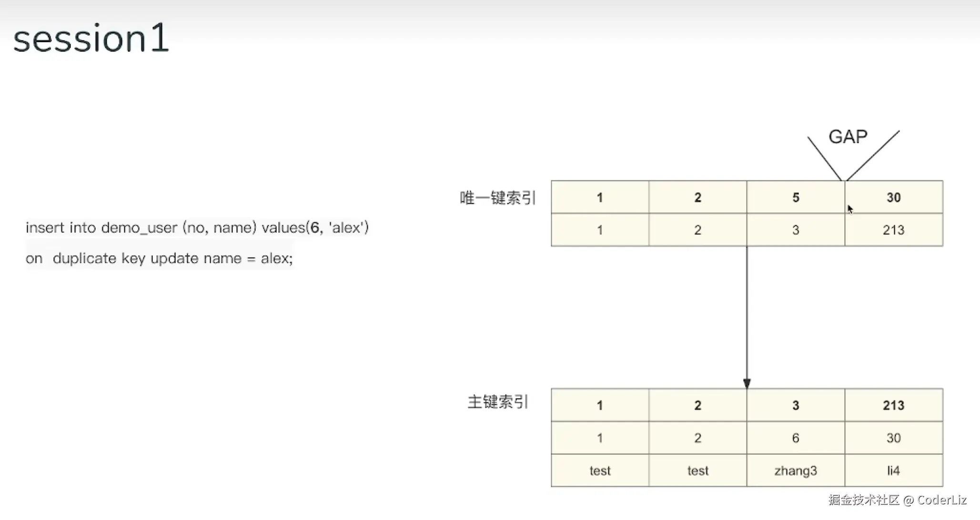
Task: Select the cell with value 6 in table
Action: (x=795, y=438)
